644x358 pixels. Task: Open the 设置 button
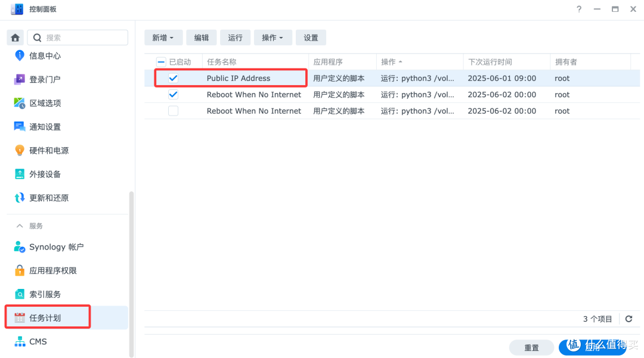[311, 38]
